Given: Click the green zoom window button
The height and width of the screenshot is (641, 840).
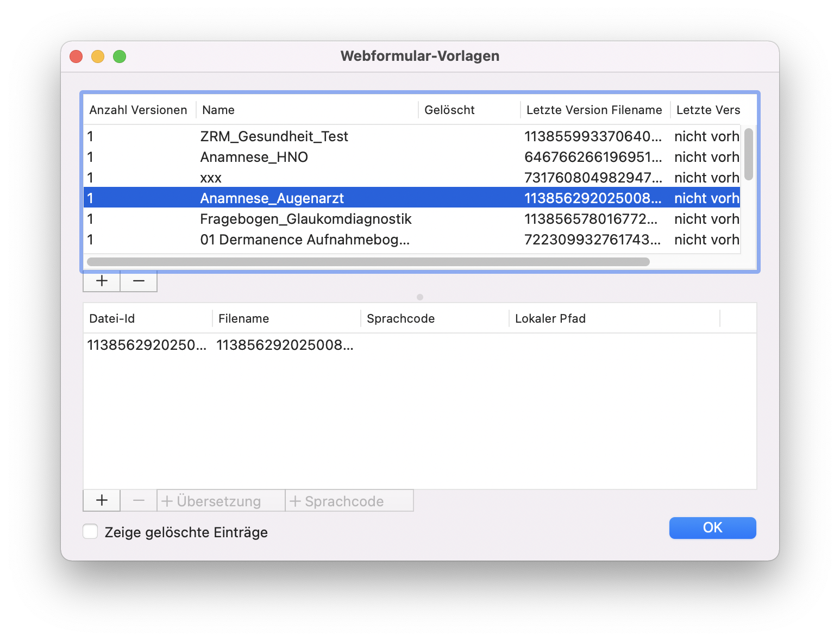Looking at the screenshot, I should pos(120,56).
